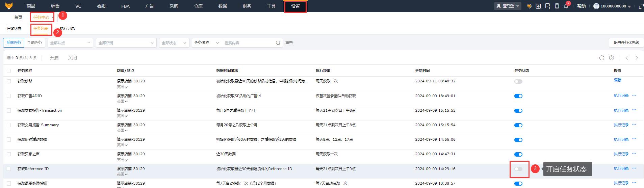Refresh the task list table
644x188 pixels.
pos(601,58)
